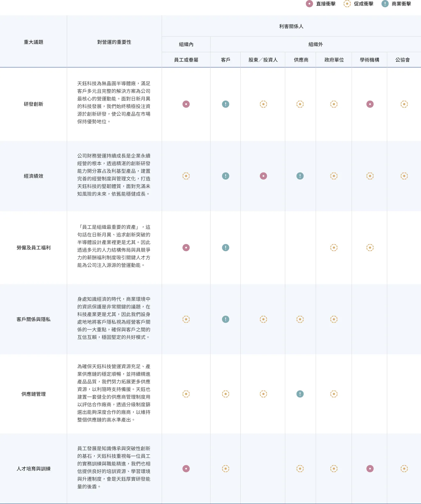421x504 pixels.
Task: Click business impact icon for 客戶關係與隱私 客戶
Action: point(225,319)
